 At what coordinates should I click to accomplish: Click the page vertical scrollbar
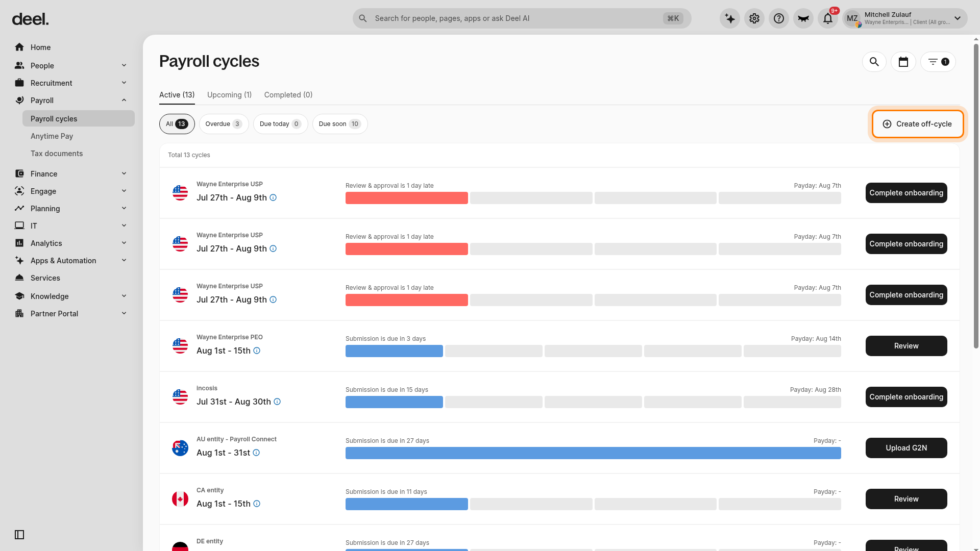coord(976,196)
